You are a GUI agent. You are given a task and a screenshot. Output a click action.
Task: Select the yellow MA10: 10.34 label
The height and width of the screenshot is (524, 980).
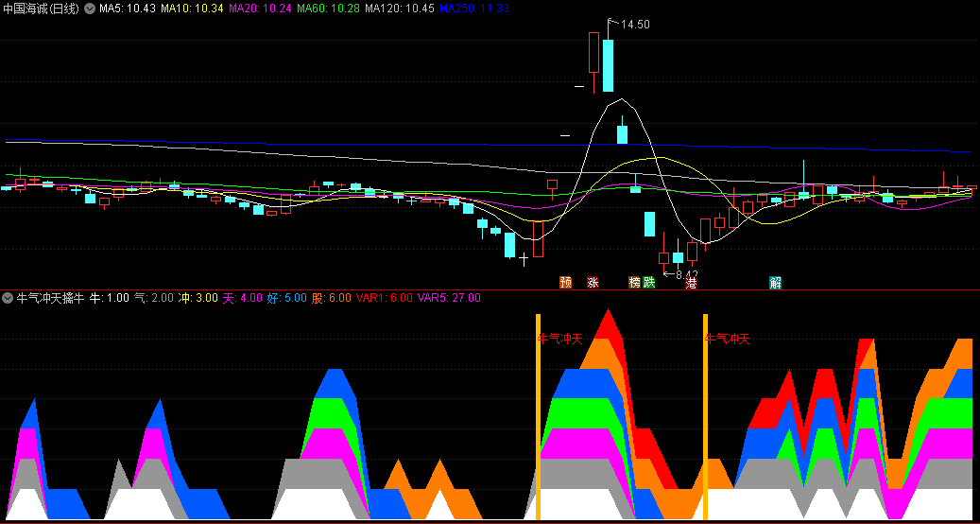(x=192, y=9)
